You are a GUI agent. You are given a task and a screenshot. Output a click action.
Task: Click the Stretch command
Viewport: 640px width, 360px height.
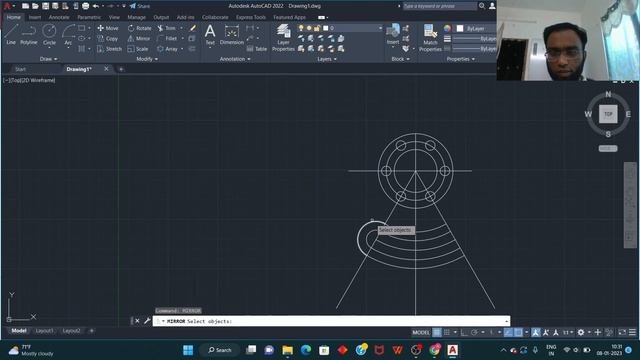(x=109, y=49)
